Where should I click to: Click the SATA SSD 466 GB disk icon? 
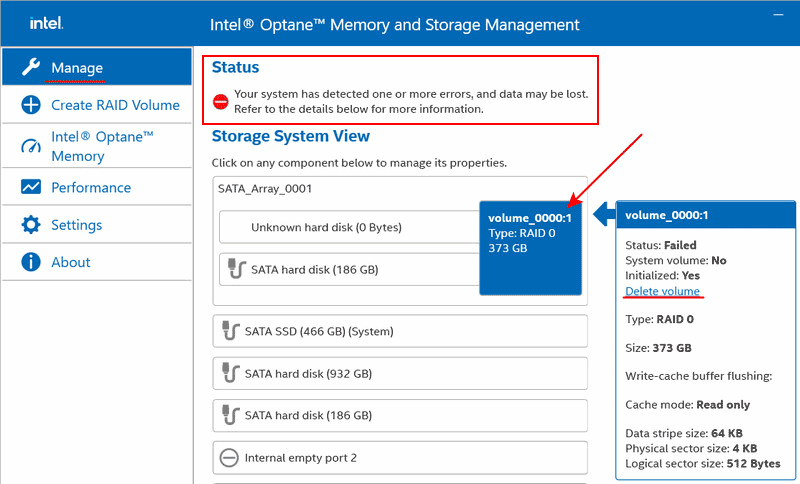[227, 331]
